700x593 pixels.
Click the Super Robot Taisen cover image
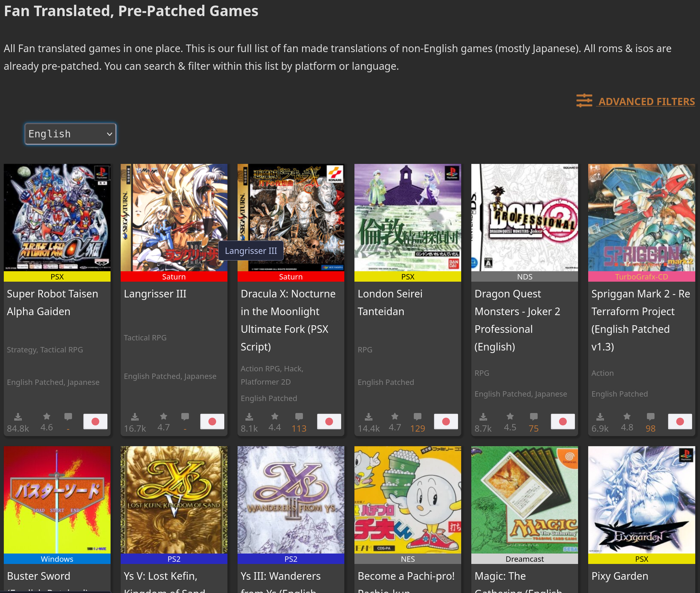pos(57,217)
